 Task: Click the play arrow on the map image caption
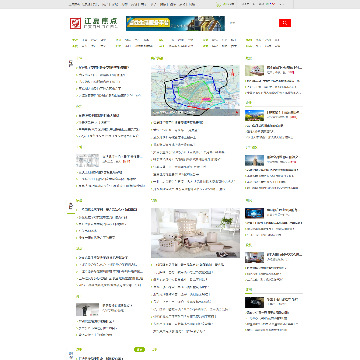tap(237, 112)
